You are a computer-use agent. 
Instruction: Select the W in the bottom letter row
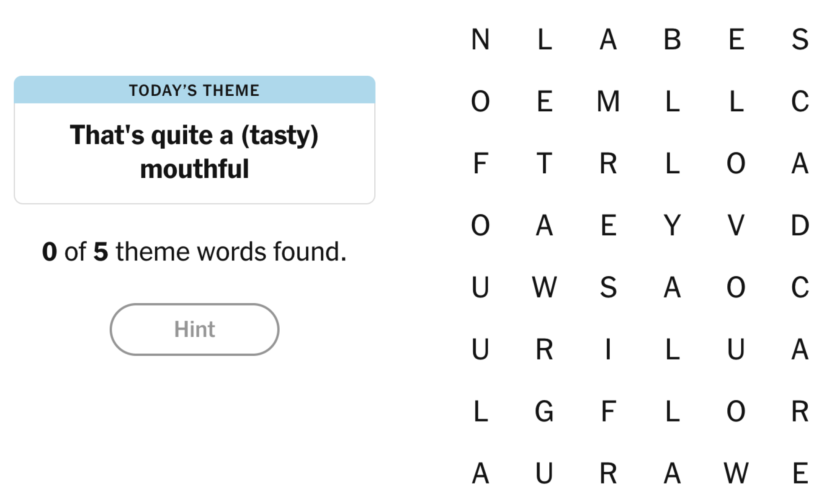[736, 473]
